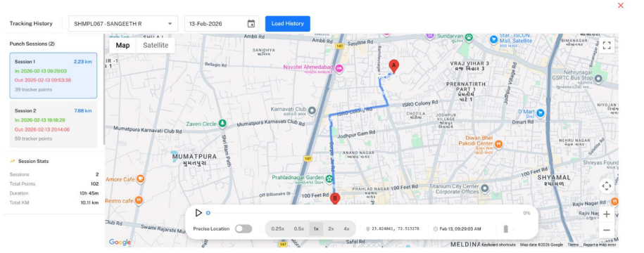Click the Load History button

click(287, 24)
